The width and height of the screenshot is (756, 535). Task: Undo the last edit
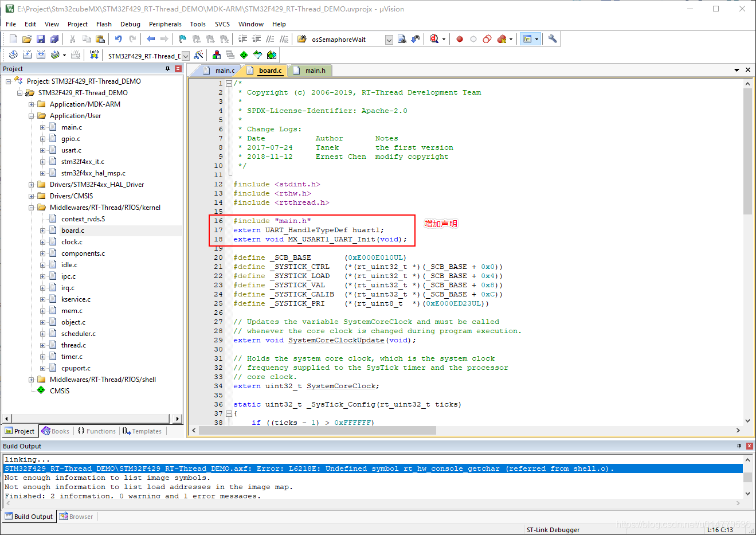pos(118,39)
